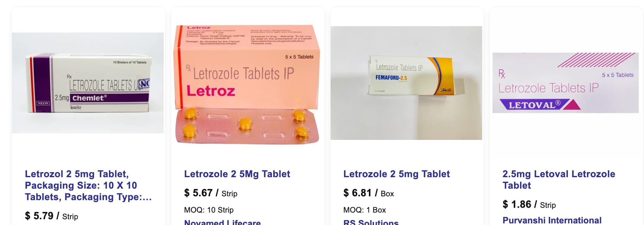Click the $ 6.81 / Box price
This screenshot has height=225, width=644.
click(369, 193)
